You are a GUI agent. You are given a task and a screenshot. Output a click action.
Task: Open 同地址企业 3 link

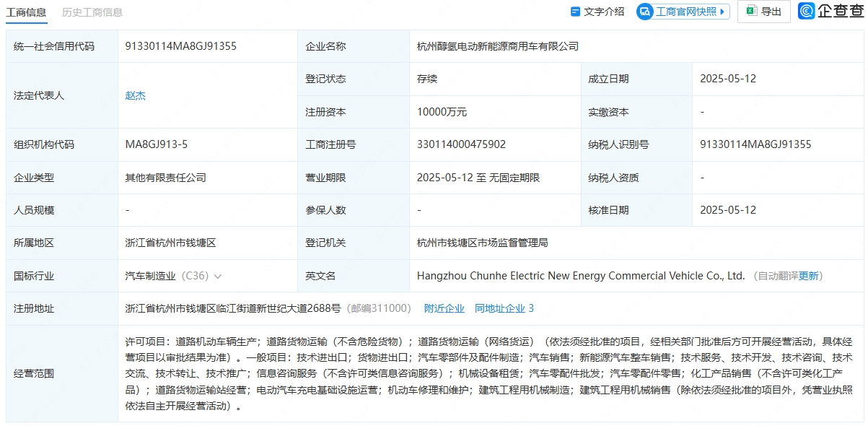coord(504,308)
